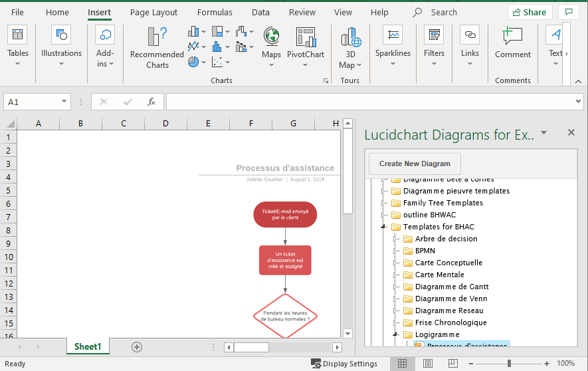Click Recommended Charts
Image resolution: width=588 pixels, height=371 pixels.
click(x=157, y=48)
